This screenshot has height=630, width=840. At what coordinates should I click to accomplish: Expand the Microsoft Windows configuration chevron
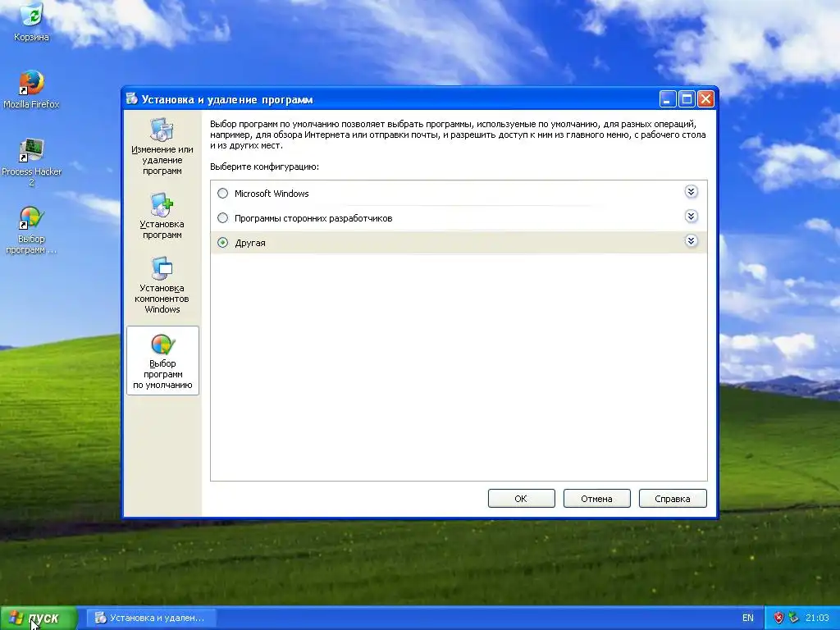pos(691,192)
